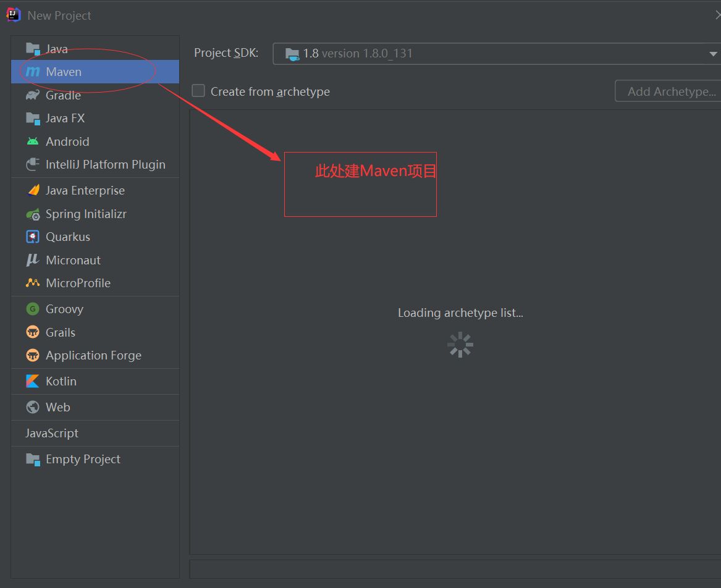Select Java FX from the list
The height and width of the screenshot is (588, 721).
[x=65, y=118]
